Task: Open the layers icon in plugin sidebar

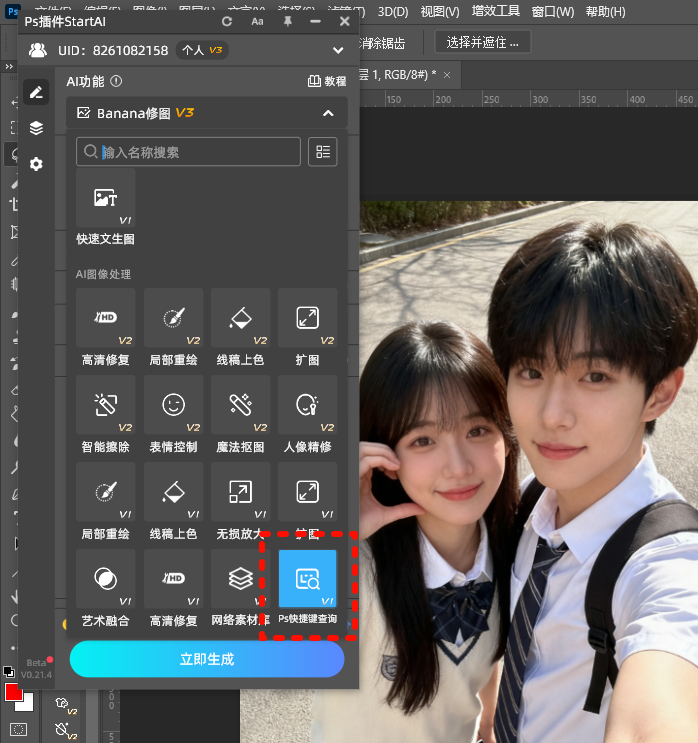Action: tap(36, 128)
